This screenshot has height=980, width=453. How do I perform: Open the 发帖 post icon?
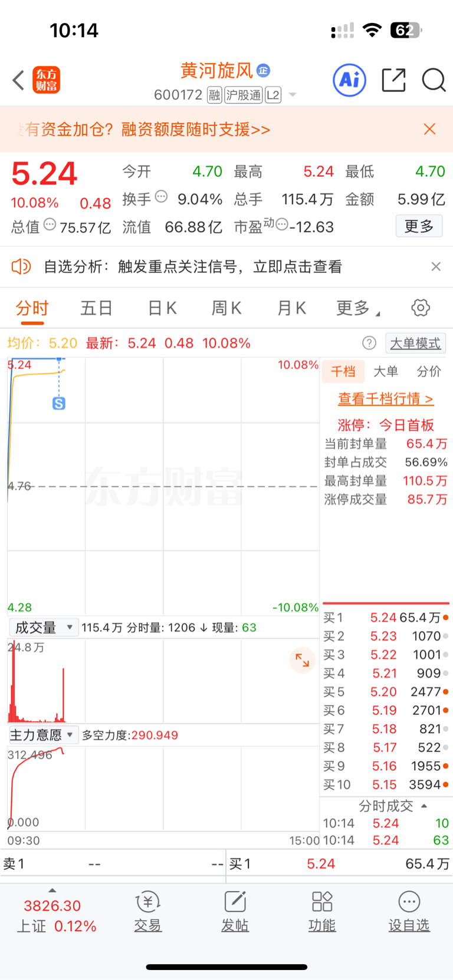[235, 912]
